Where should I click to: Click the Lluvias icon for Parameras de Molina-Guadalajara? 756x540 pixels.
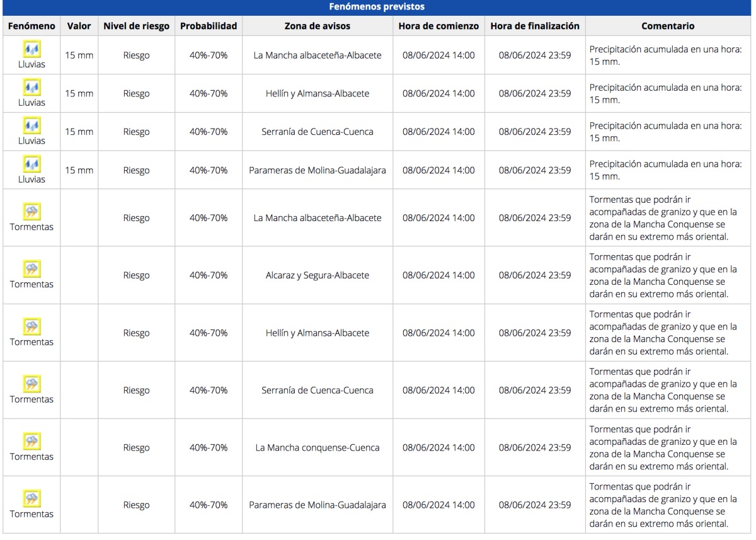point(31,164)
